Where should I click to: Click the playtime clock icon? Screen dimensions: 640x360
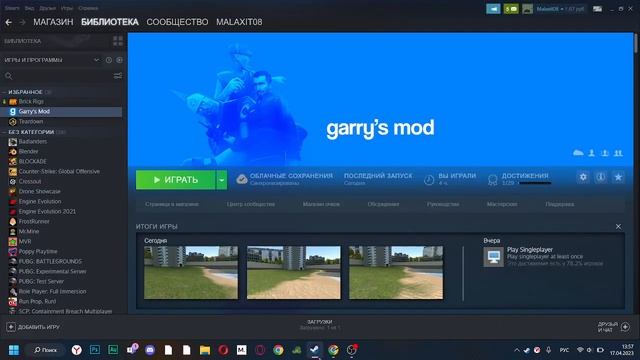tap(429, 180)
